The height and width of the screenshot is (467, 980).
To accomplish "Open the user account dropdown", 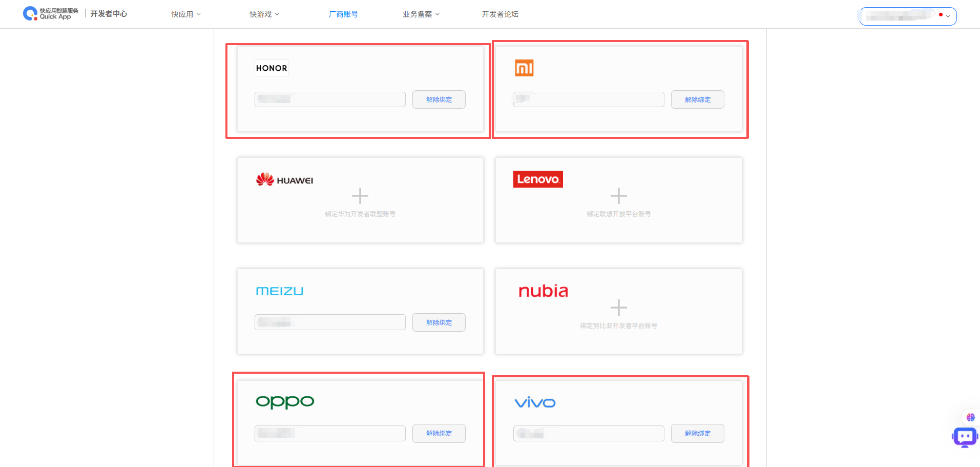I will coord(907,16).
